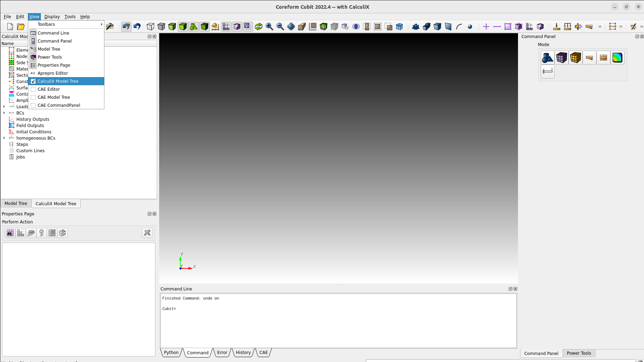Click the Zoom In magnifier icon
Viewport: 644px width, 362px height.
pyautogui.click(x=269, y=27)
